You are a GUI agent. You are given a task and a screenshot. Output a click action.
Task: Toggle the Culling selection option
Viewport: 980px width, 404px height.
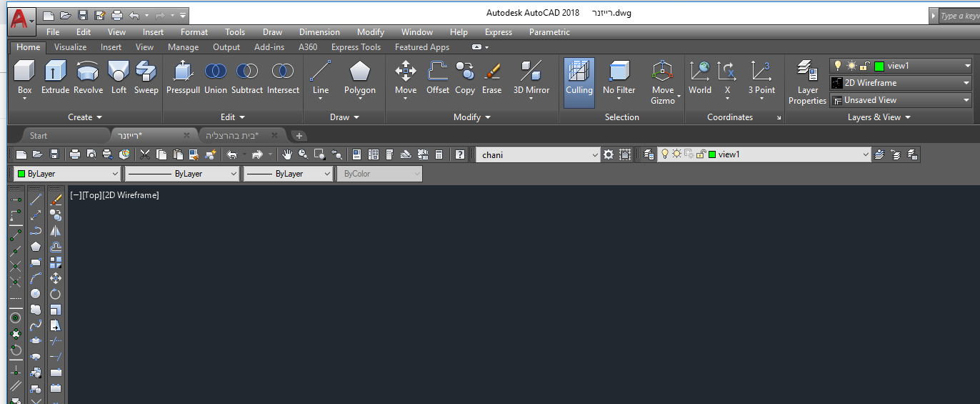(x=579, y=82)
